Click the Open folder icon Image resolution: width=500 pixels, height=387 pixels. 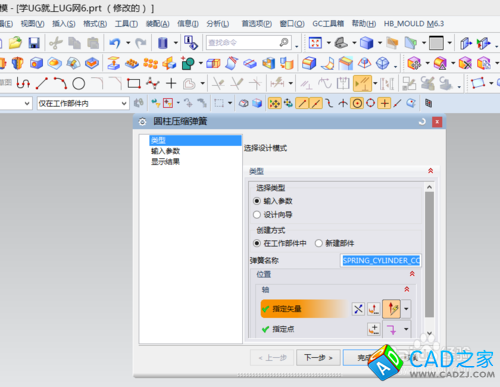coord(15,43)
